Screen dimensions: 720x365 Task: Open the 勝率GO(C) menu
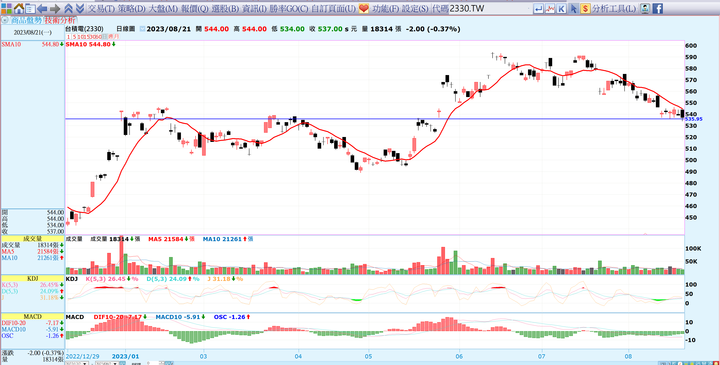[x=289, y=9]
